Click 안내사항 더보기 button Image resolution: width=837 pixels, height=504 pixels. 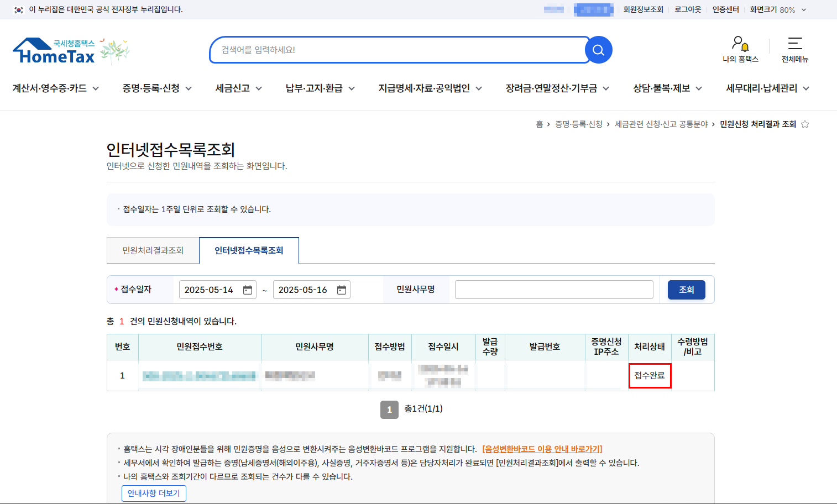click(154, 494)
